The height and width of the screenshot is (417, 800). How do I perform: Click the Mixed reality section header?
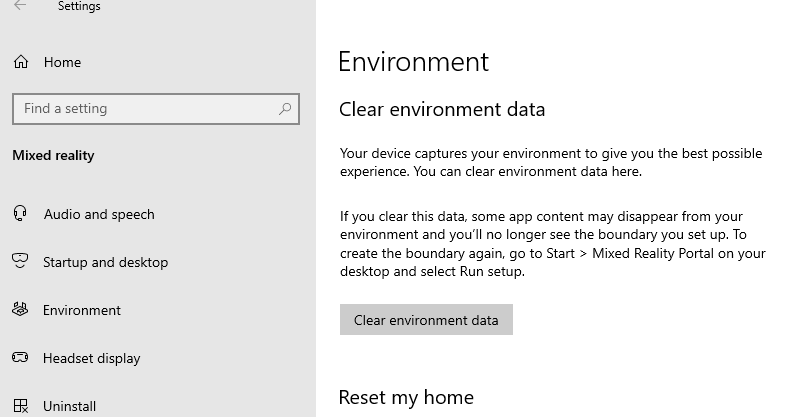tap(53, 155)
